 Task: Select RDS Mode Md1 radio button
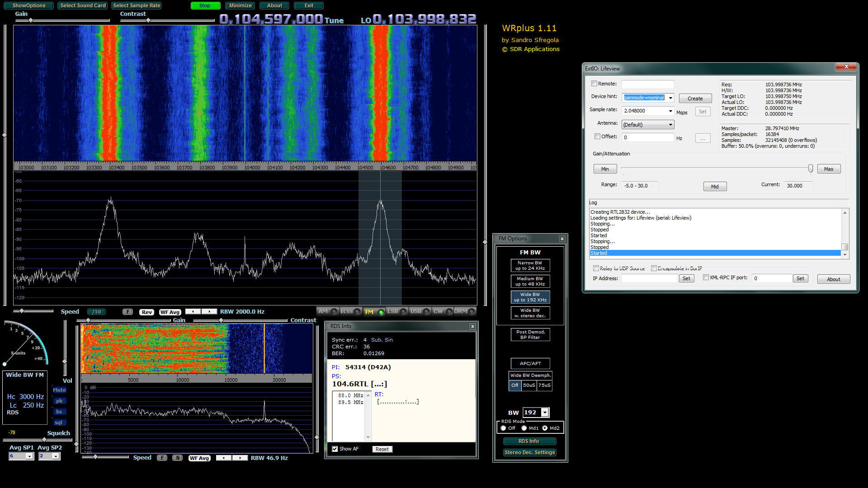coord(524,428)
